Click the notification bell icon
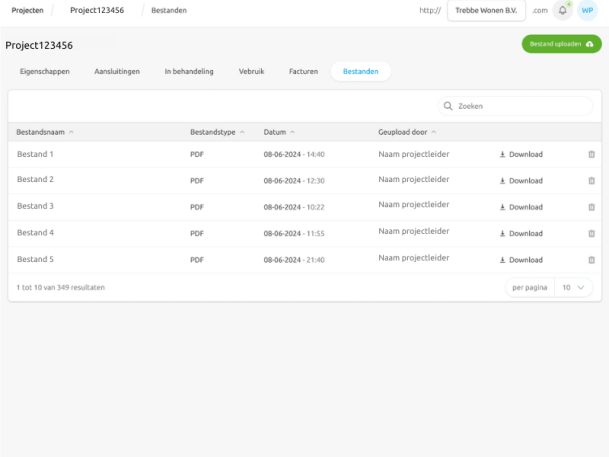The width and height of the screenshot is (609, 457). click(563, 10)
